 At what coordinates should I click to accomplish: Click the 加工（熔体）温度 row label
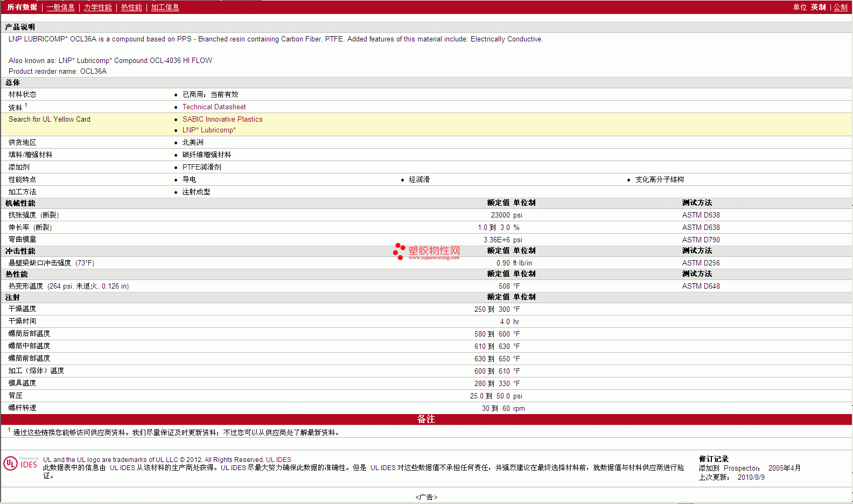36,371
